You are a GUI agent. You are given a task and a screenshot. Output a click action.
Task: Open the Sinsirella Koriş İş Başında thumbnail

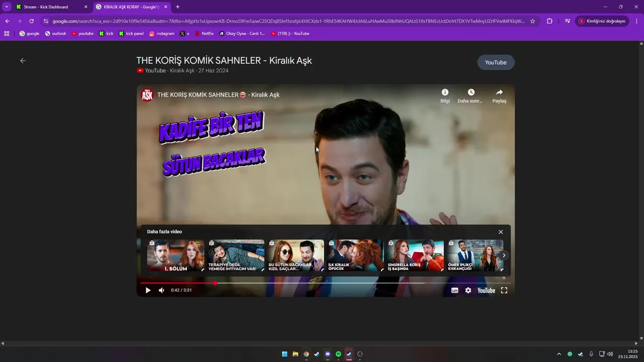click(x=416, y=255)
